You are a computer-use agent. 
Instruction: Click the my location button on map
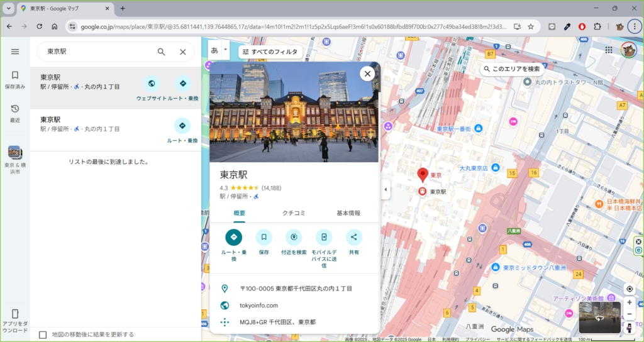[x=630, y=289]
